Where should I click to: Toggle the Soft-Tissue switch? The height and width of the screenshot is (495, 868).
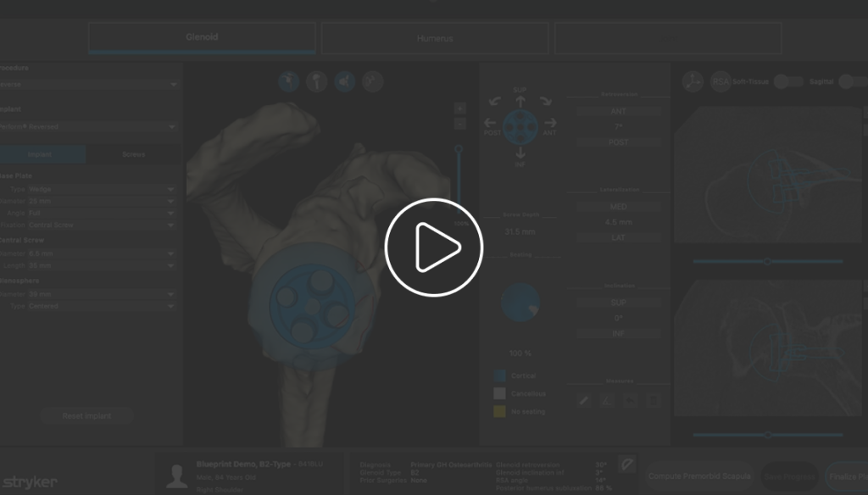[788, 81]
